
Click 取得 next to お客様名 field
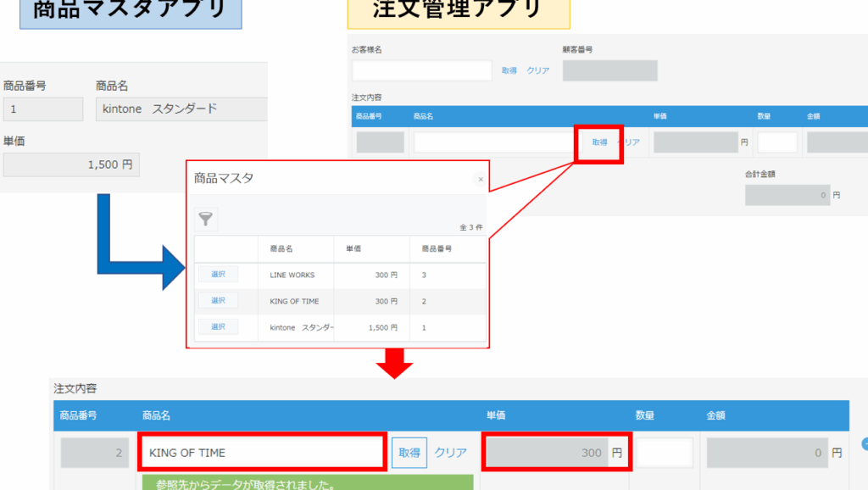click(509, 70)
